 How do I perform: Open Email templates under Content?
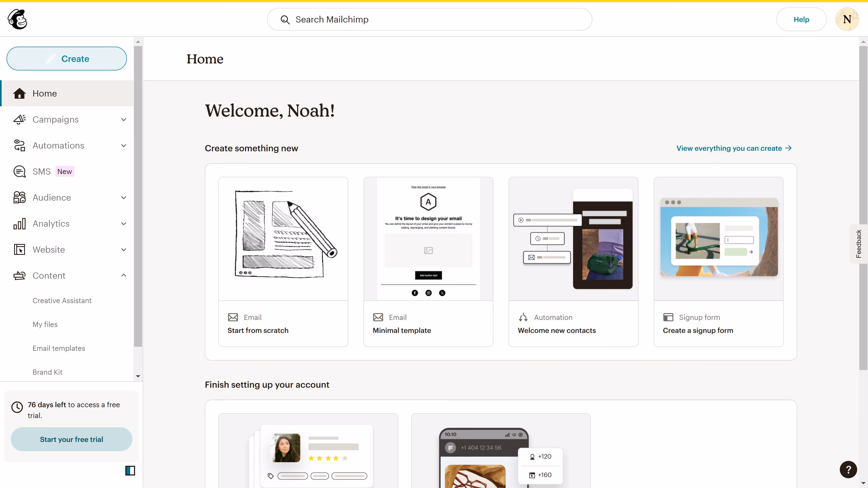[59, 348]
